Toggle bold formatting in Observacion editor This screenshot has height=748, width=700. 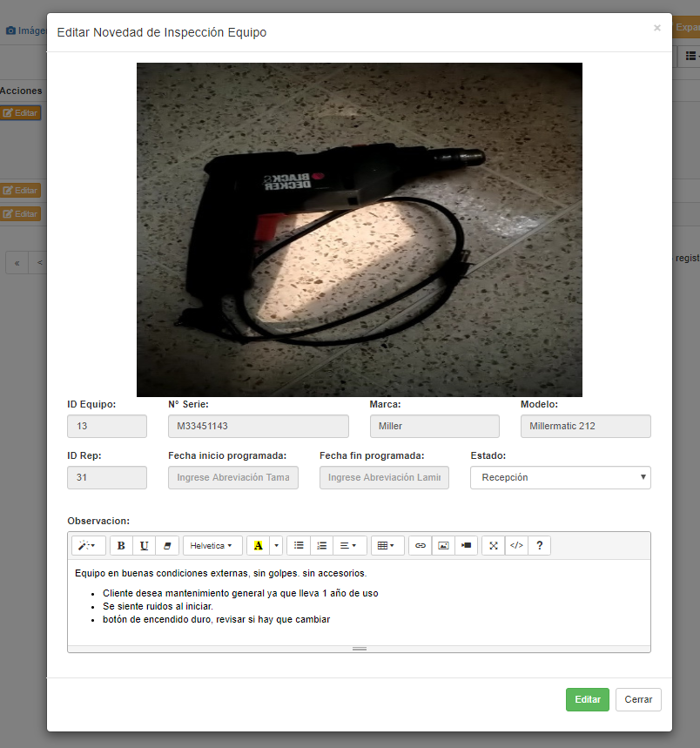click(x=121, y=546)
